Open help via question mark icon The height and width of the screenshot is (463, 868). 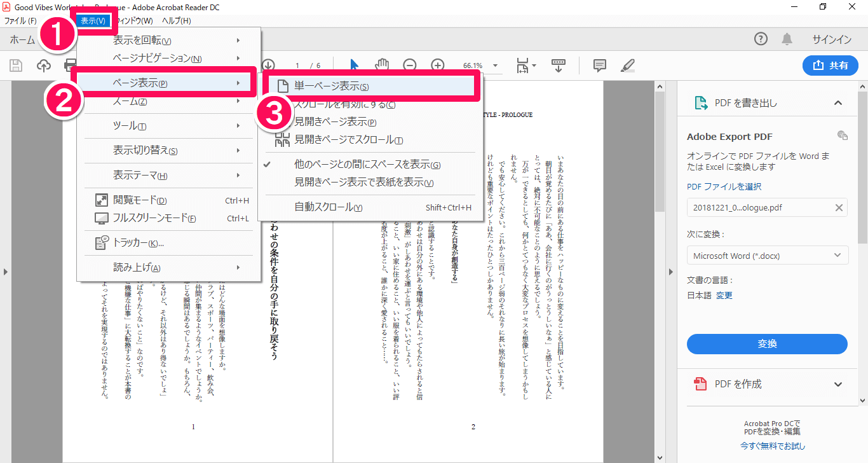click(x=761, y=39)
